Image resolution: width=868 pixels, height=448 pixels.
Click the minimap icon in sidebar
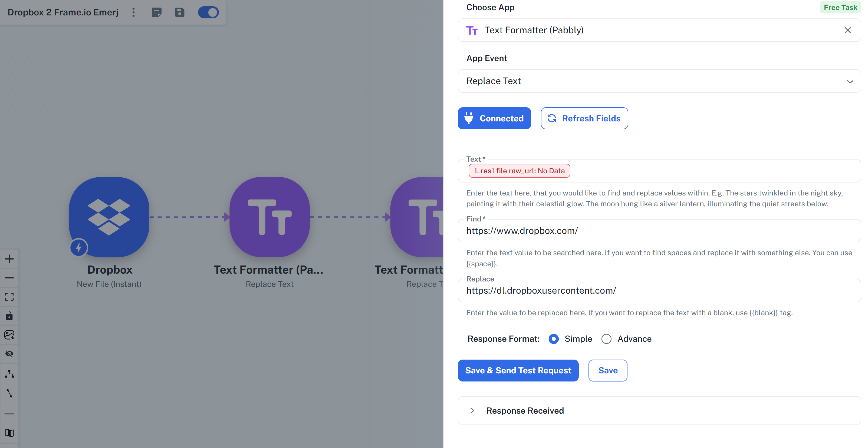coord(9,433)
